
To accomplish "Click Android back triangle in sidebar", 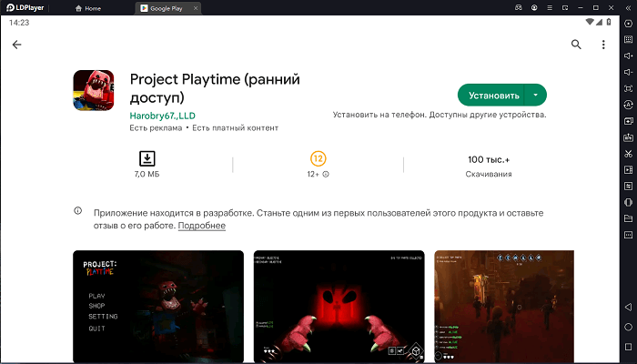I will (x=629, y=308).
